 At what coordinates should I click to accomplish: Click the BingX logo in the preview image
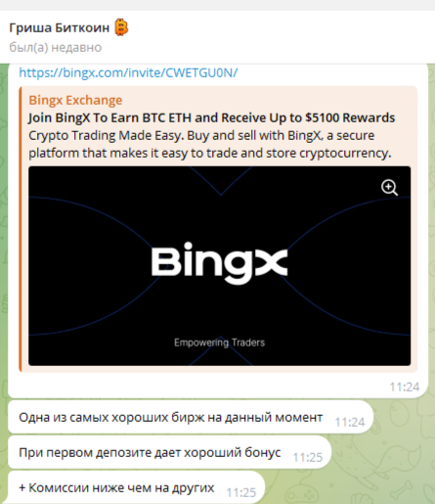coord(219,263)
